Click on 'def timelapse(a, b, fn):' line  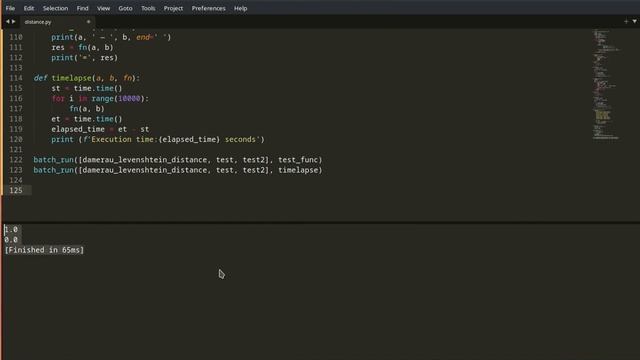point(87,78)
